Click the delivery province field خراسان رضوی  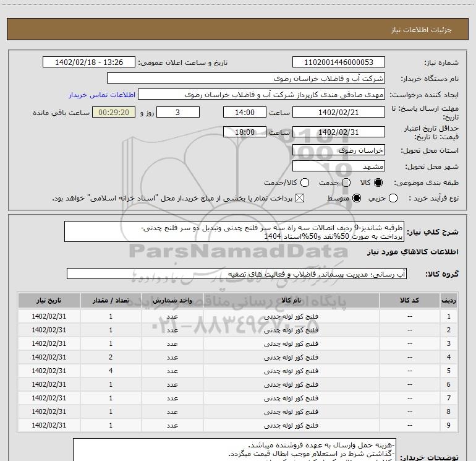(339, 150)
